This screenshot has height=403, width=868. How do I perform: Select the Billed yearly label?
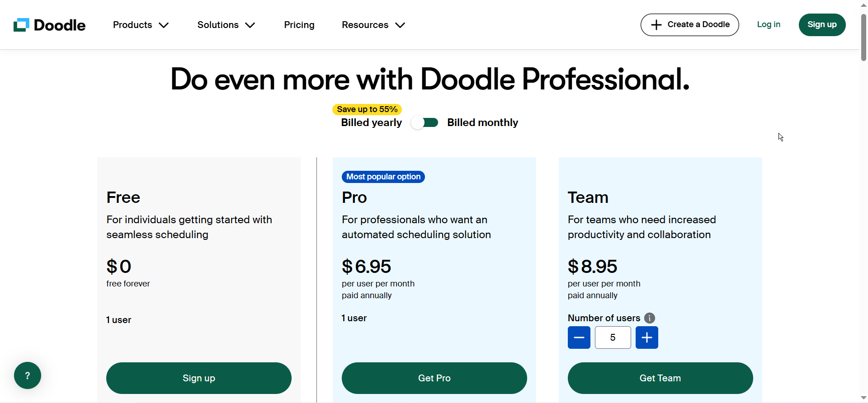coord(371,122)
